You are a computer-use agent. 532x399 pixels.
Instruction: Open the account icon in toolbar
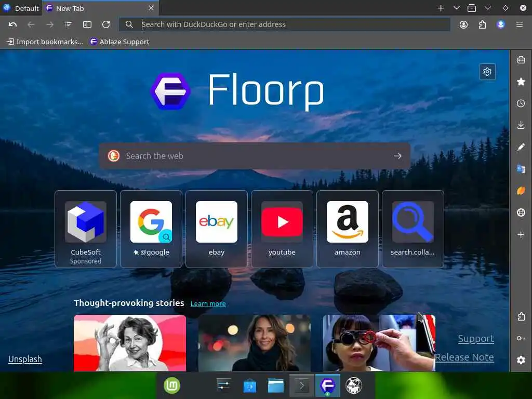tap(463, 24)
